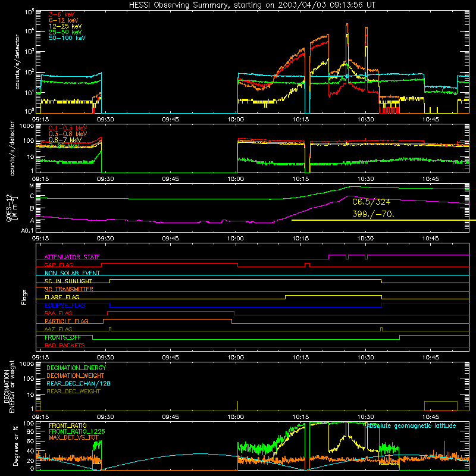Click the A0.1 tick label on GOES axis

(x=27, y=231)
